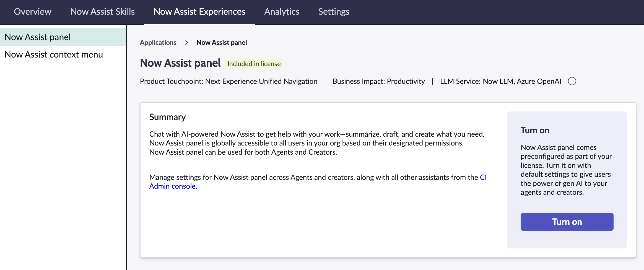644x270 pixels.
Task: Click the Now Assist panel page title
Action: pos(180,63)
